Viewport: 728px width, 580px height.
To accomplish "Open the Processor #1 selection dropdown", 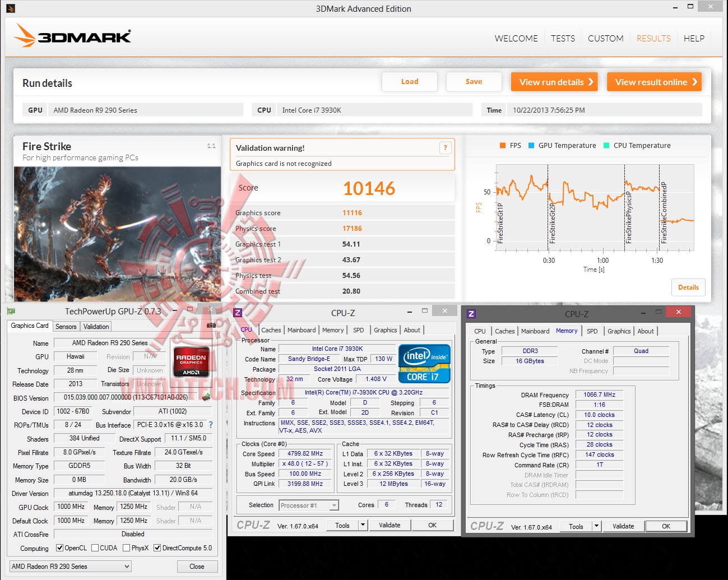I will point(309,505).
